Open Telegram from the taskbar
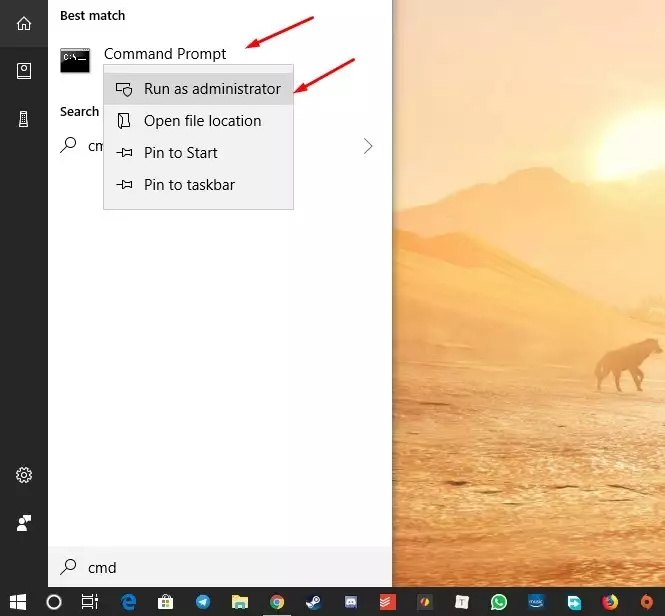 [x=203, y=602]
